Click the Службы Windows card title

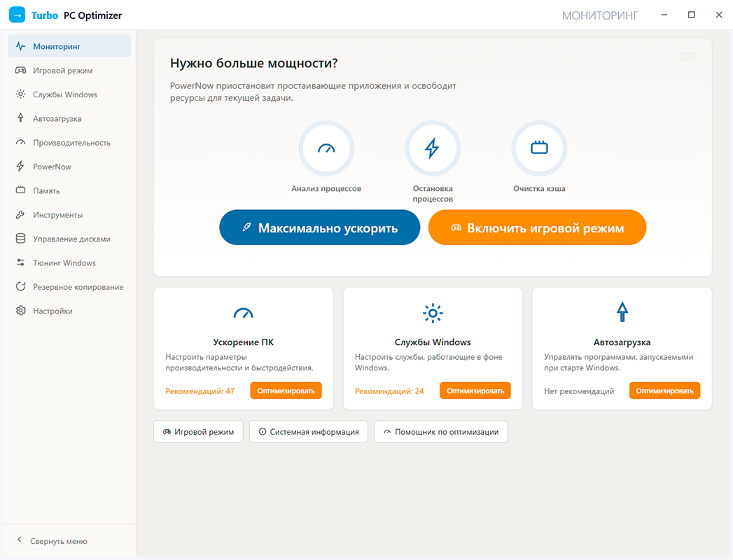433,342
